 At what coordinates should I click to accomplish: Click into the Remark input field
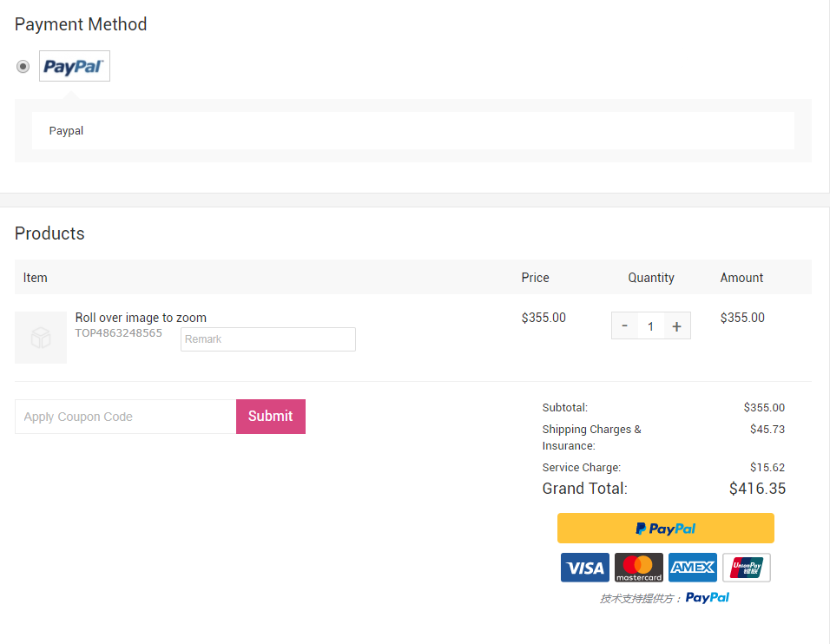click(268, 339)
